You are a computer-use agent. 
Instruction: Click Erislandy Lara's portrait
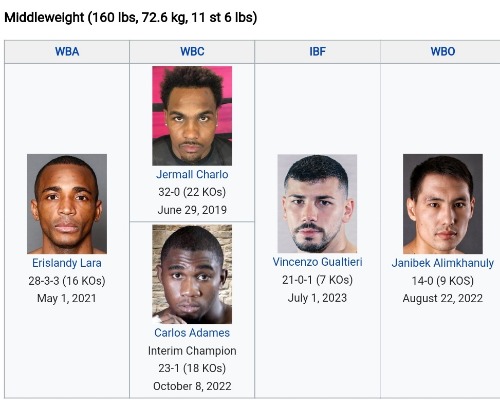coord(67,204)
